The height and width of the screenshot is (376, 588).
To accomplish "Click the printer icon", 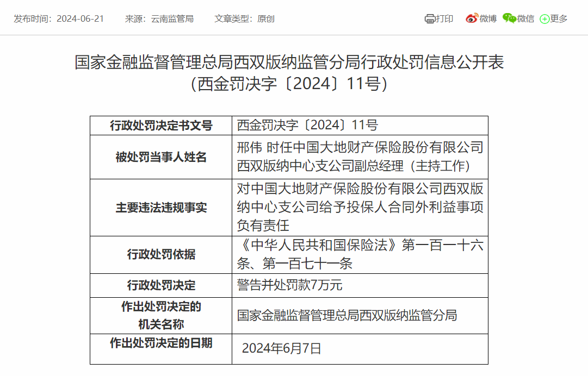I will 429,18.
